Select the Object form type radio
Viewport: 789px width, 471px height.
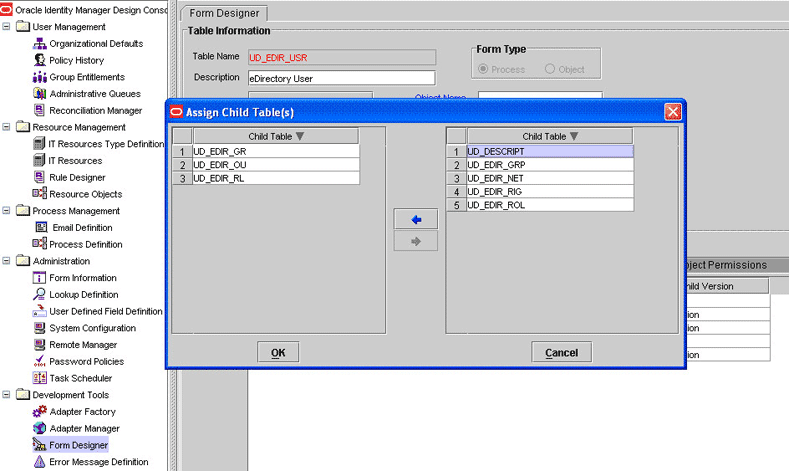(x=550, y=68)
